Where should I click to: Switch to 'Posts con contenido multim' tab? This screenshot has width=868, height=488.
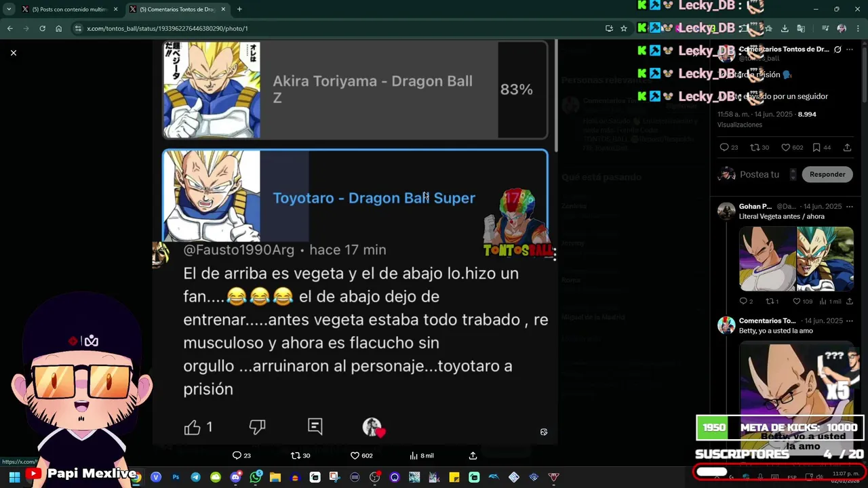[x=69, y=9]
